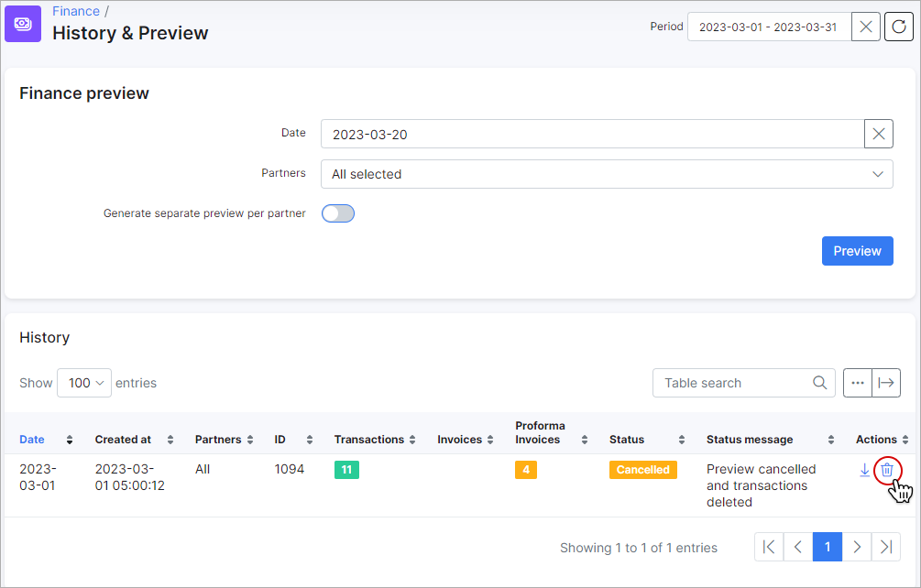Click the purple app logo icon
The width and height of the screenshot is (921, 588).
coord(23,23)
